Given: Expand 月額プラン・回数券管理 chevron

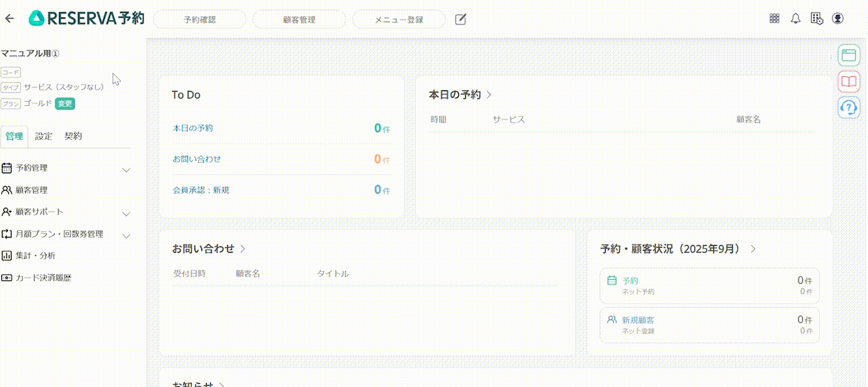Looking at the screenshot, I should point(126,236).
